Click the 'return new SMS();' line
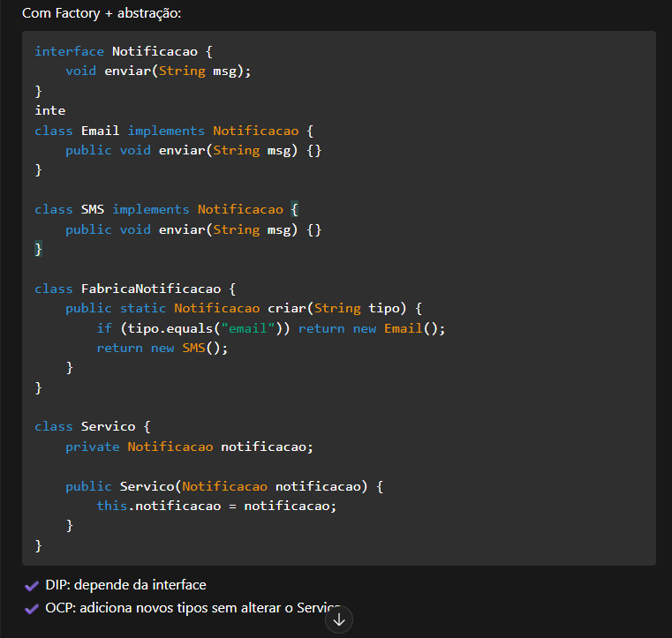The width and height of the screenshot is (672, 638). click(x=162, y=348)
